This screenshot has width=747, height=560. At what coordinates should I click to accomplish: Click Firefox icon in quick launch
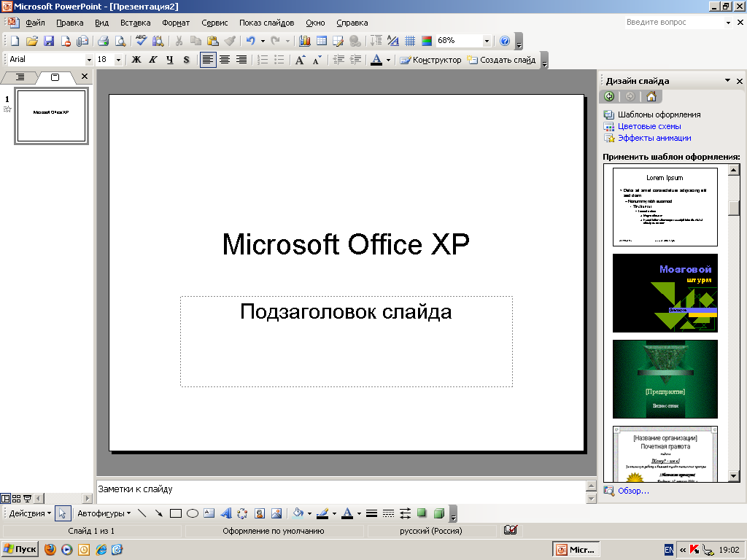click(x=50, y=550)
